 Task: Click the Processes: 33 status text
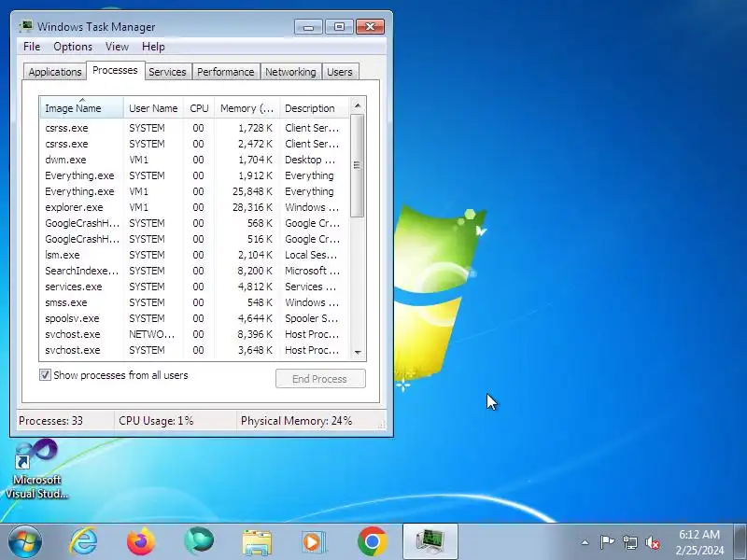(x=51, y=421)
